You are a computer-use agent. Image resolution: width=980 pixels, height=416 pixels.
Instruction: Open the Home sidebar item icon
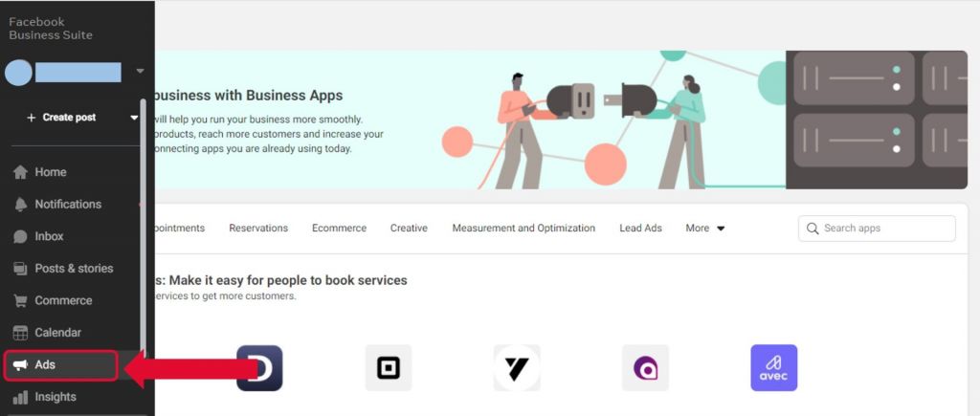click(21, 172)
